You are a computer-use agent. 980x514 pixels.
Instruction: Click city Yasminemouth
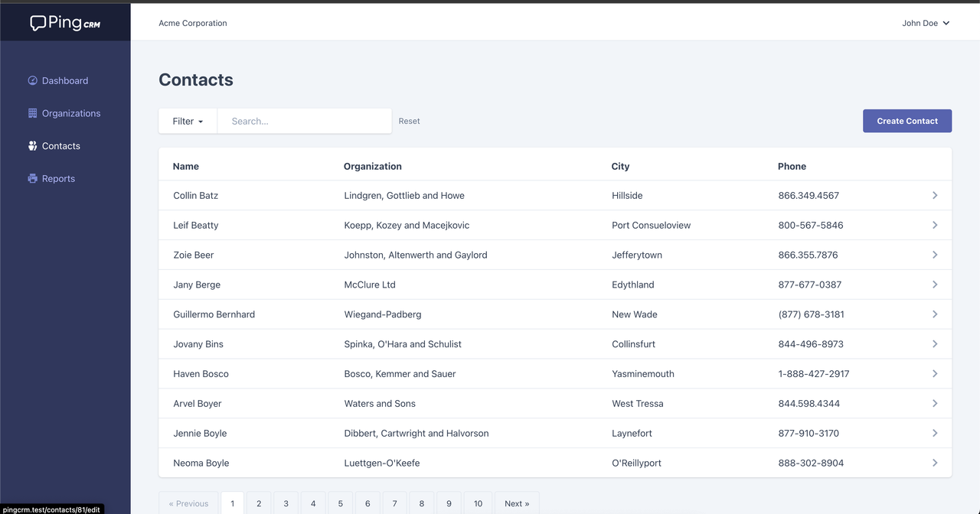[643, 374]
